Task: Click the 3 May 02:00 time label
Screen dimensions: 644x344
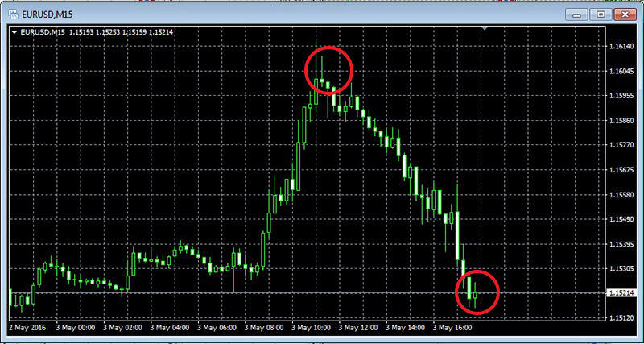Action: [123, 328]
